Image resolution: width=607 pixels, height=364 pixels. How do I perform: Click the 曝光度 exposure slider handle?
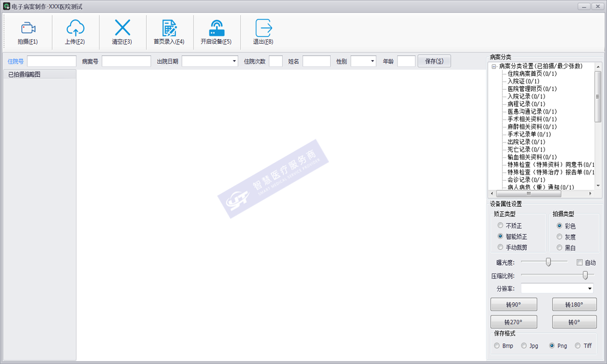[x=548, y=262]
